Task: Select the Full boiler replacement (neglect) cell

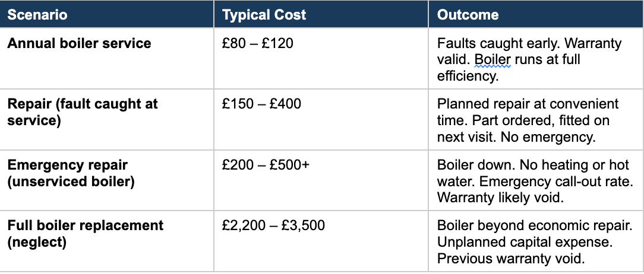Action: (85, 234)
